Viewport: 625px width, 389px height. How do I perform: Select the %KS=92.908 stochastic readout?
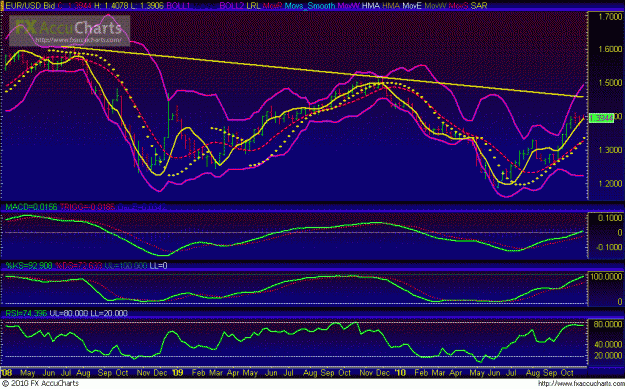[x=28, y=265]
